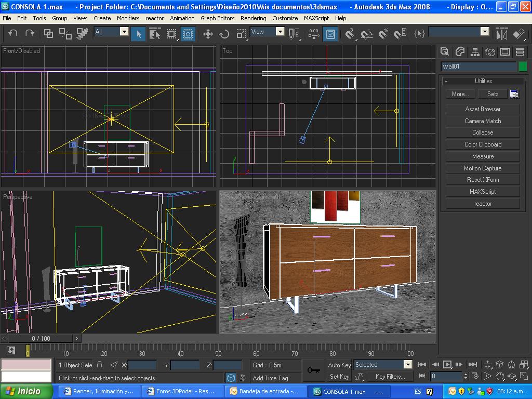Play the animation

point(447,365)
